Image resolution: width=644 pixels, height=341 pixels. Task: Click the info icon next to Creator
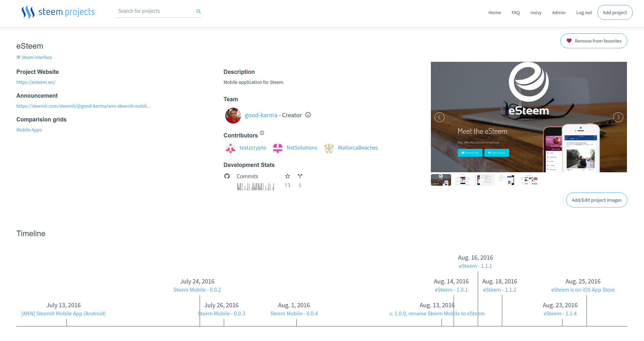point(308,115)
